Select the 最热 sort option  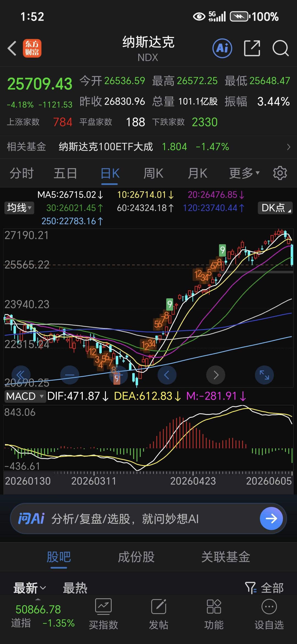coord(75,588)
